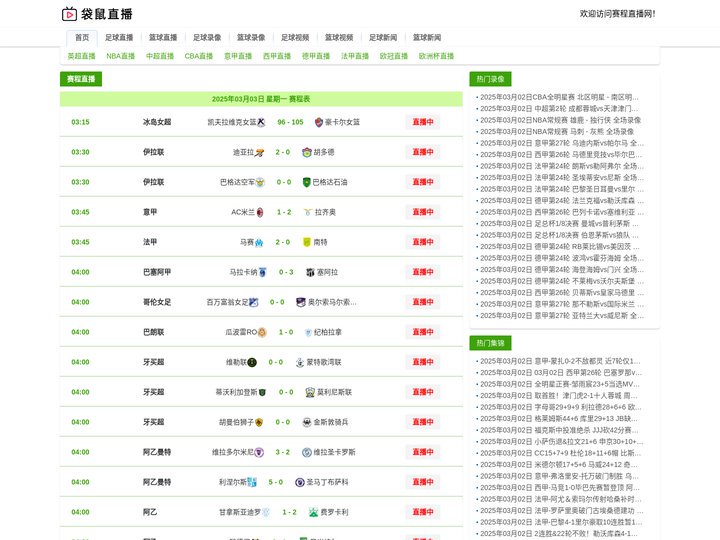Click 迪亚拉 team logo icon
This screenshot has width=720, height=540.
tap(260, 152)
